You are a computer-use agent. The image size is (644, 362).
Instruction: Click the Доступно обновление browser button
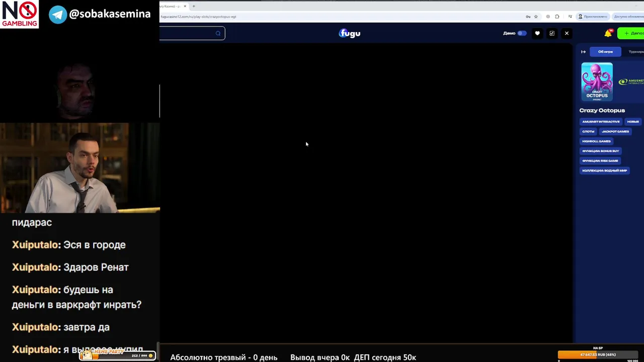click(x=627, y=17)
